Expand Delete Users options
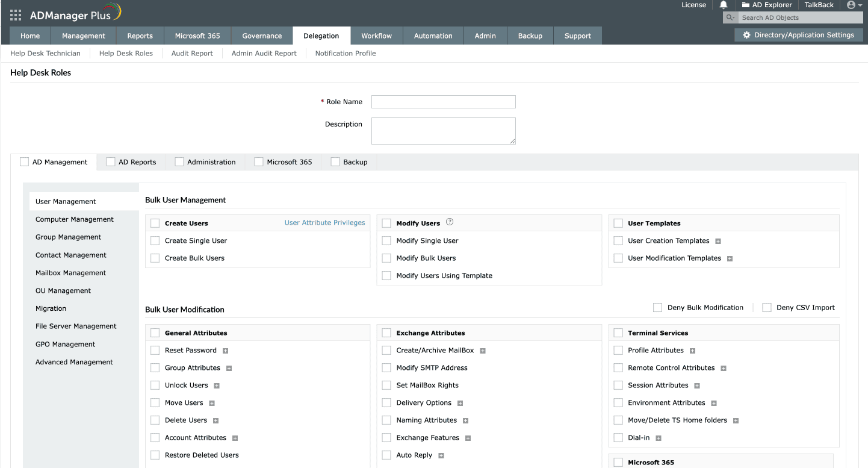Screen dimensions: 868x468 [215, 420]
